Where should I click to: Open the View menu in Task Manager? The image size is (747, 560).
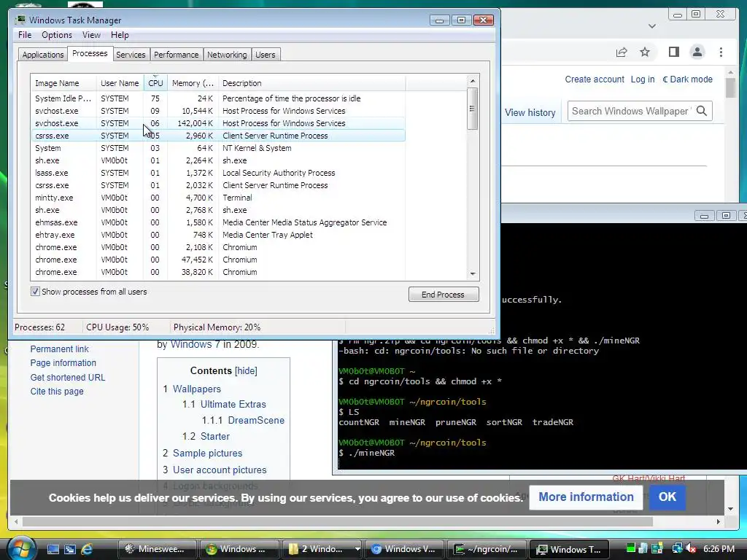[91, 35]
